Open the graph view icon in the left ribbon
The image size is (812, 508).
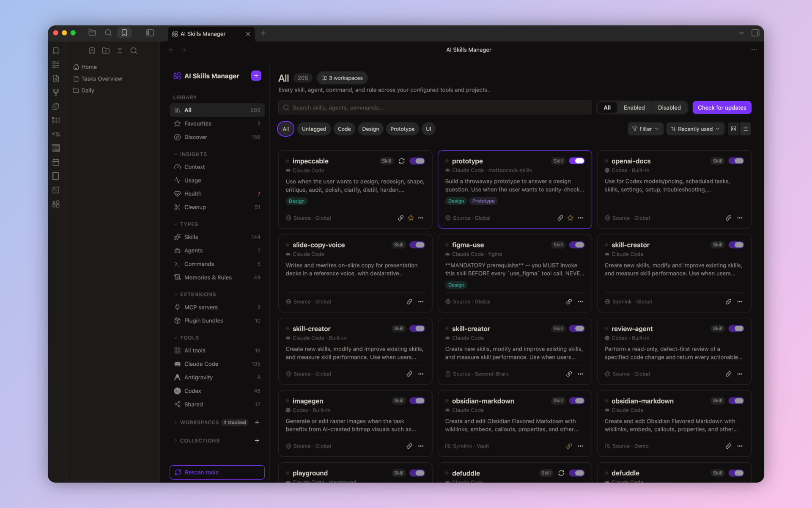pyautogui.click(x=56, y=92)
